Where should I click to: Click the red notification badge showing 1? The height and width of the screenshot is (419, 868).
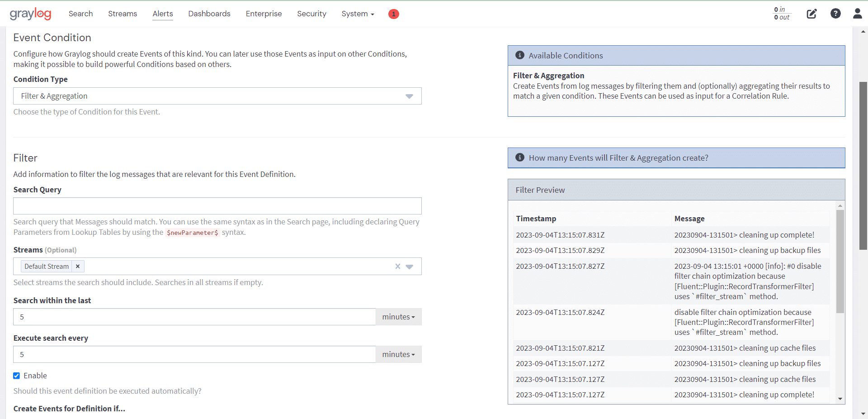393,14
